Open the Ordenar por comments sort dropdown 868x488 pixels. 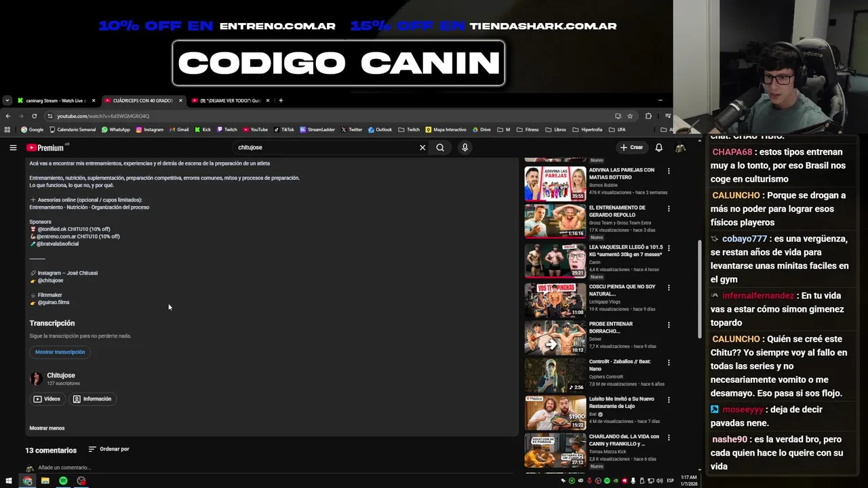tap(108, 449)
